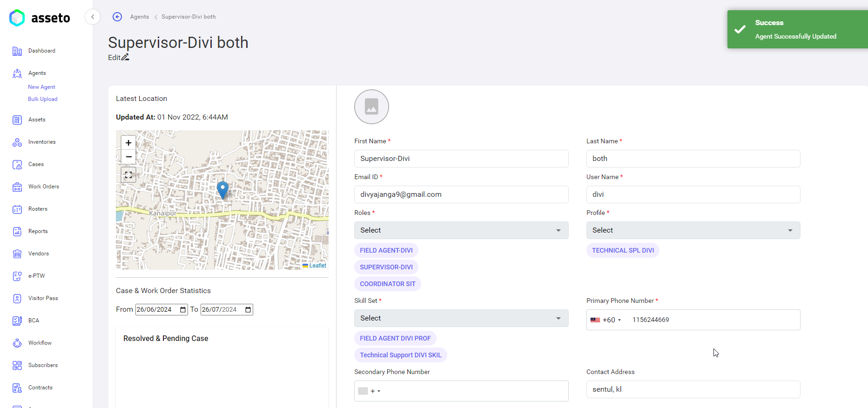The height and width of the screenshot is (408, 868).
Task: Click the Workflow sidebar icon
Action: click(x=17, y=343)
